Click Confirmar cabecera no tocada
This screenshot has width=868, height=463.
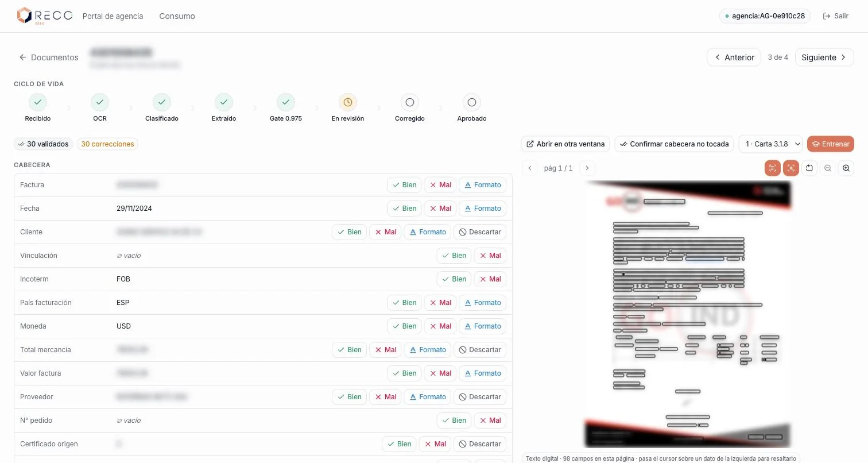pyautogui.click(x=674, y=144)
